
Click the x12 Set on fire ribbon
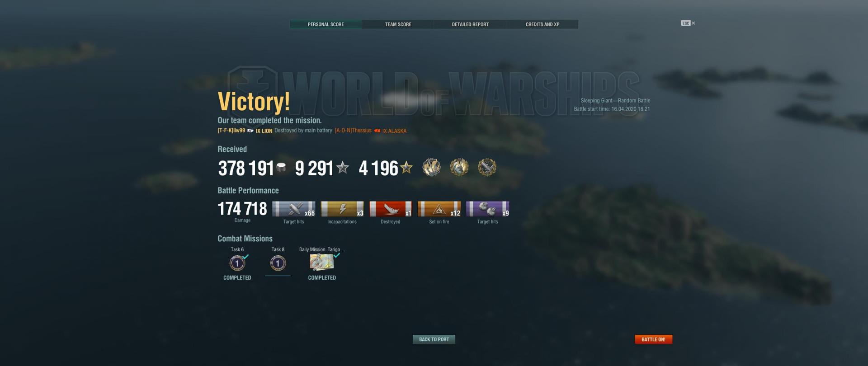tap(439, 209)
